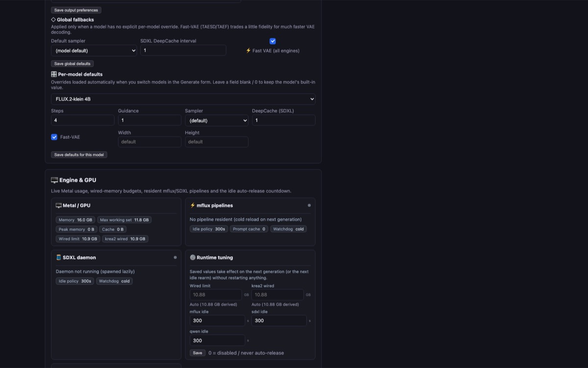Open the FLUX.2-klein 4B model selector

[183, 99]
